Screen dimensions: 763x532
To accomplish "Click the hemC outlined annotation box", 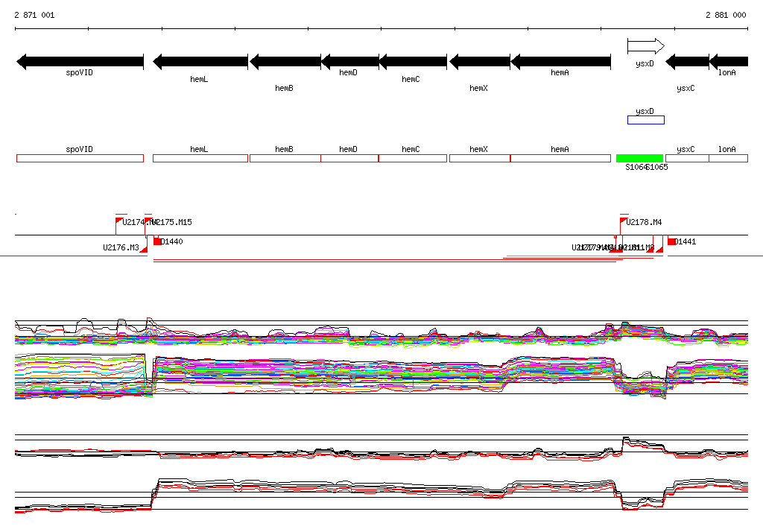I will [x=412, y=158].
